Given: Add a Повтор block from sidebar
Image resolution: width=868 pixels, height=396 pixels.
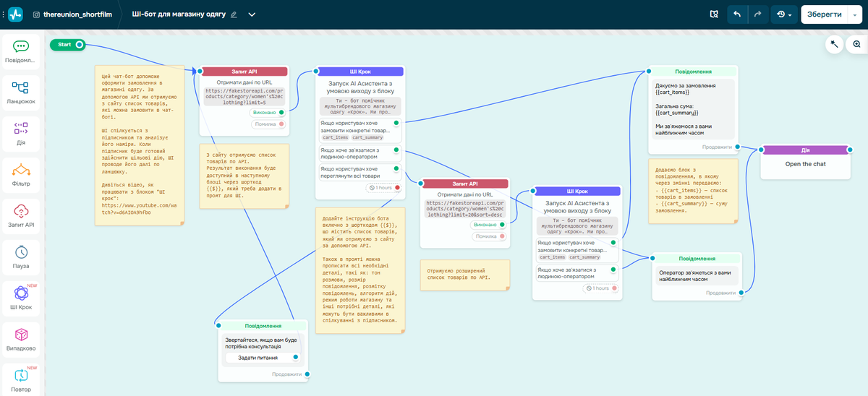Looking at the screenshot, I should pos(21,381).
